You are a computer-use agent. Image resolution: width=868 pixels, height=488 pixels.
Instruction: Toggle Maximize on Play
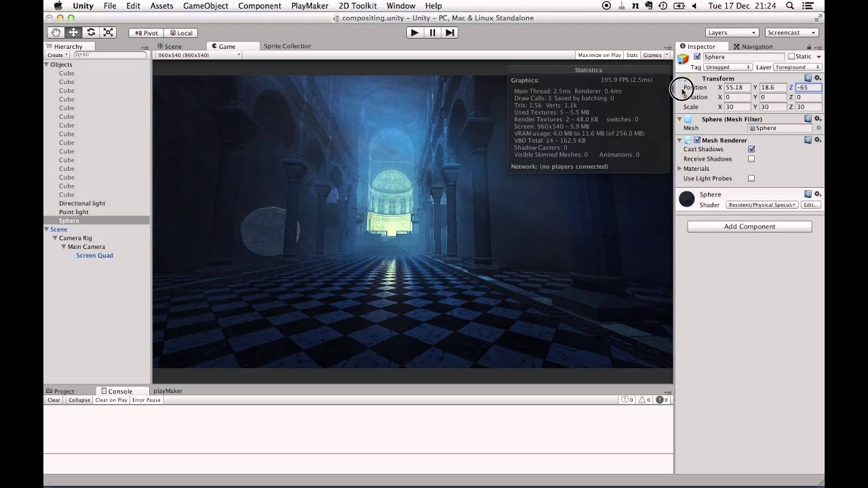[599, 55]
